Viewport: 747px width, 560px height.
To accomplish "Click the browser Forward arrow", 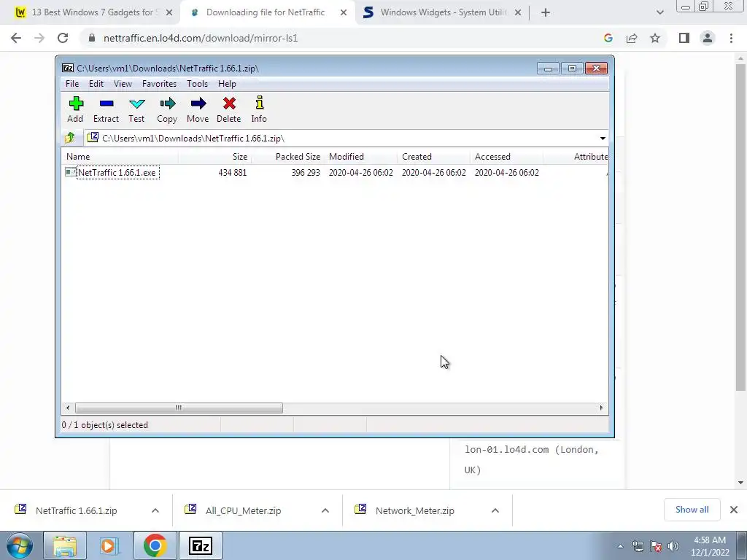I will click(39, 38).
